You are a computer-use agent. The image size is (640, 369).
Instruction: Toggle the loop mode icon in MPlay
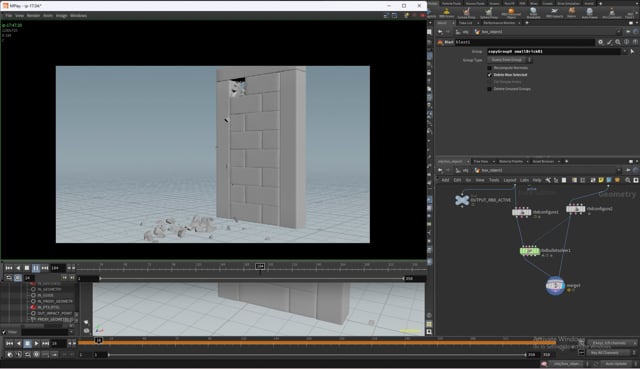pos(9,278)
